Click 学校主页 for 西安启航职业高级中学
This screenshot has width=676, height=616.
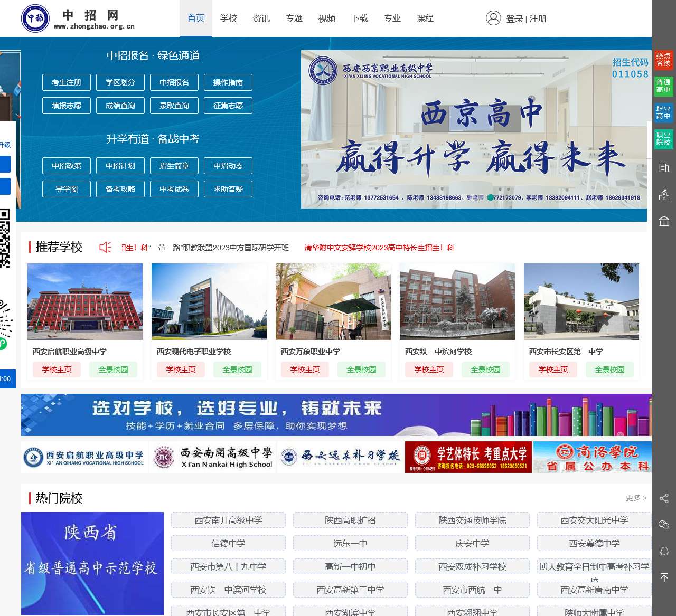57,369
